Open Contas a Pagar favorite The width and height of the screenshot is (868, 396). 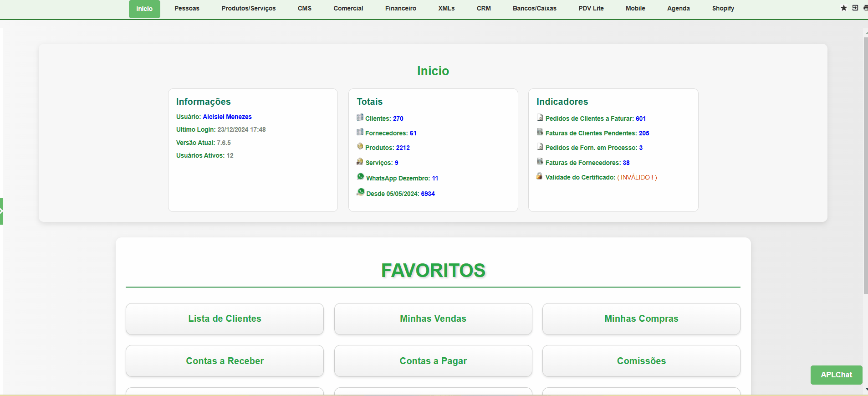[x=433, y=361]
